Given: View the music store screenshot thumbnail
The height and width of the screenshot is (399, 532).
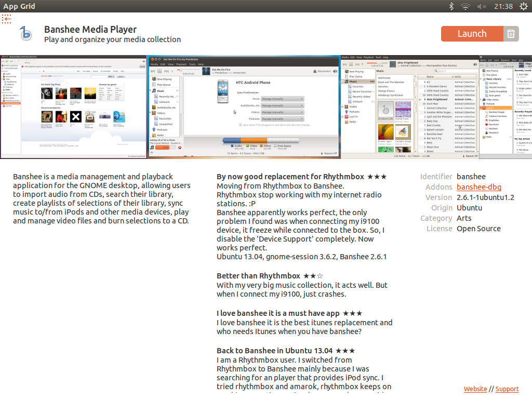Looking at the screenshot, I should coord(73,107).
